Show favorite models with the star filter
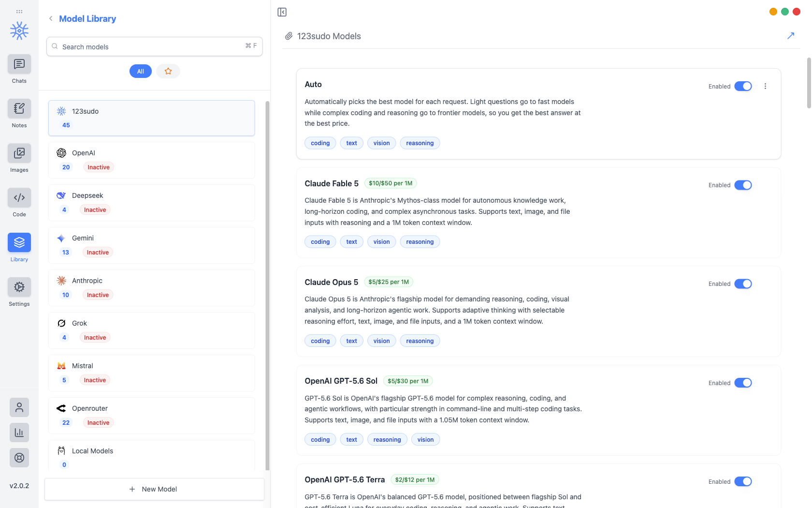 tap(168, 71)
